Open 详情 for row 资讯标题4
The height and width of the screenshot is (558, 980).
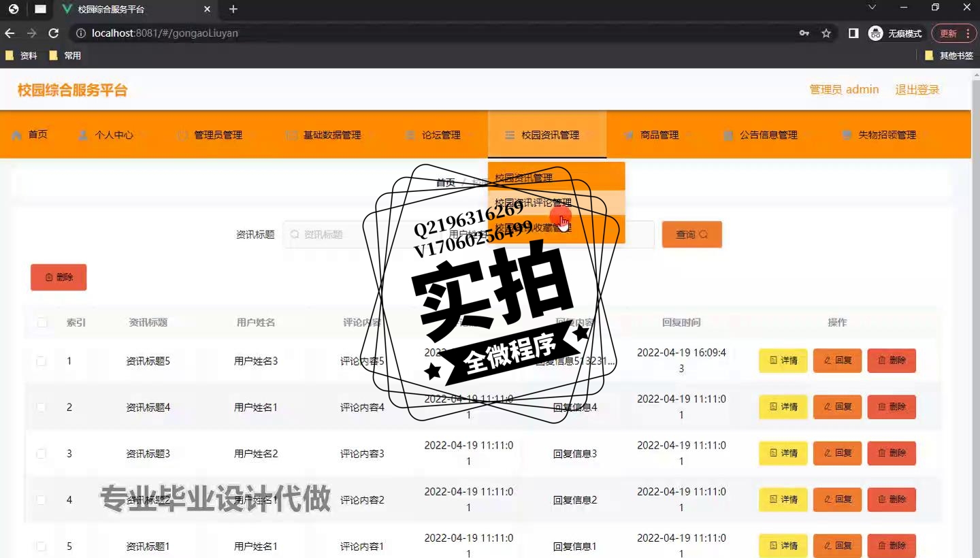783,407
